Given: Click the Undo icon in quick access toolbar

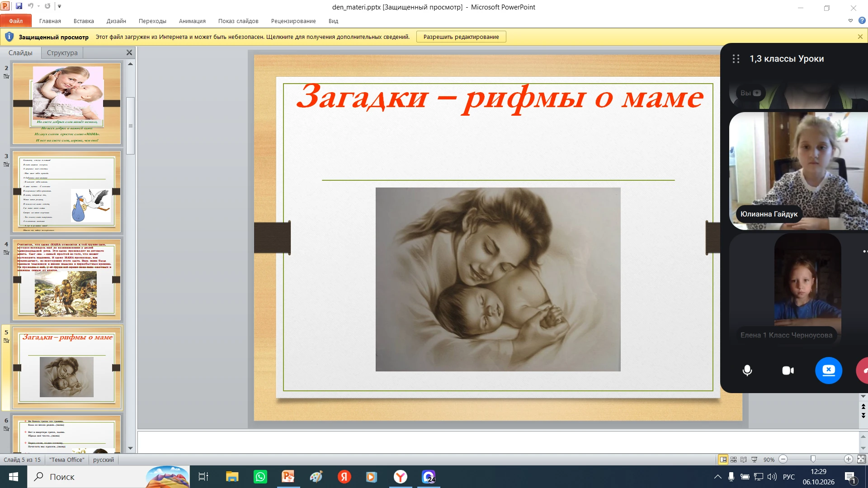Looking at the screenshot, I should (x=31, y=6).
